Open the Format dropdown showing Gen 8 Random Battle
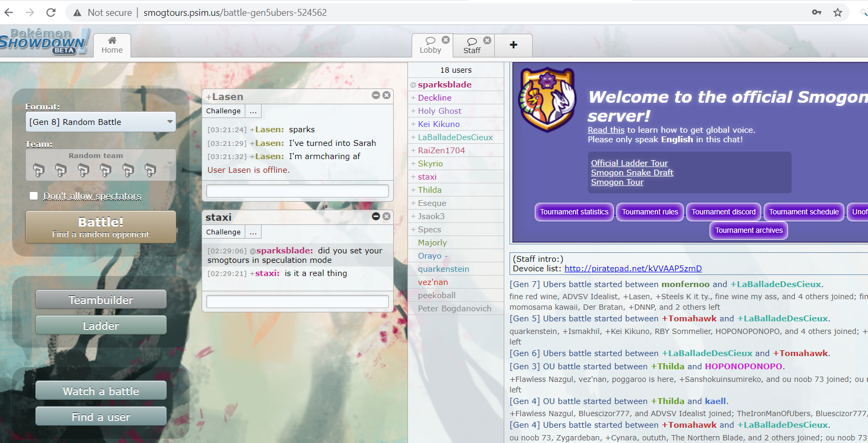Viewport: 868px width, 443px height. (x=101, y=122)
